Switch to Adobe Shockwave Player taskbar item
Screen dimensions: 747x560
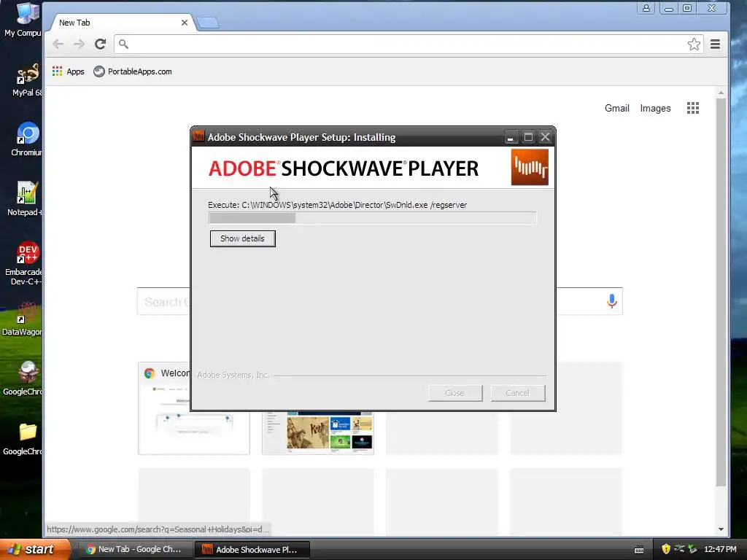tap(252, 550)
